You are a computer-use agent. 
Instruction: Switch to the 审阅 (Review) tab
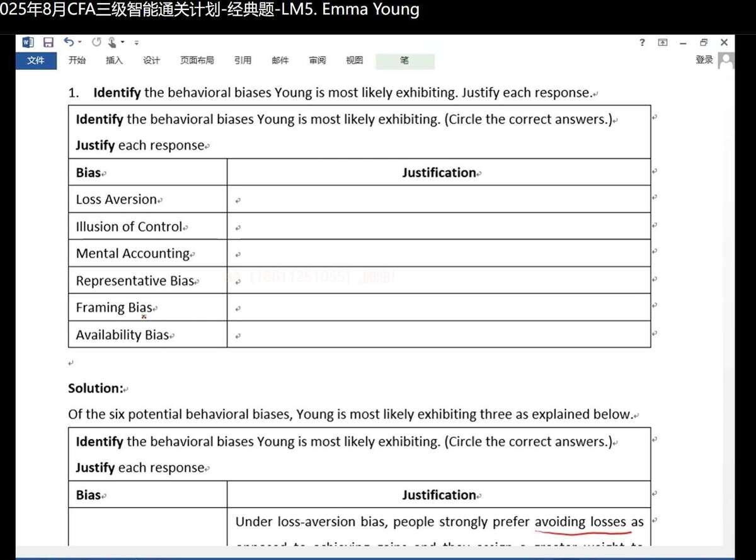pyautogui.click(x=317, y=60)
